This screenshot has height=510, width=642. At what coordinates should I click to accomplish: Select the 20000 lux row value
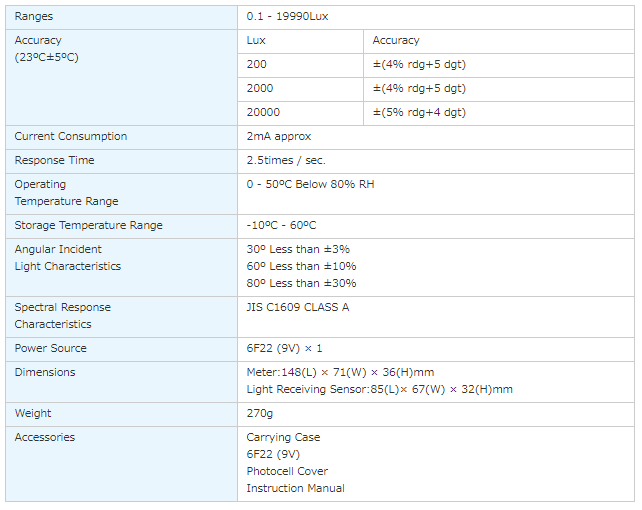click(x=263, y=113)
